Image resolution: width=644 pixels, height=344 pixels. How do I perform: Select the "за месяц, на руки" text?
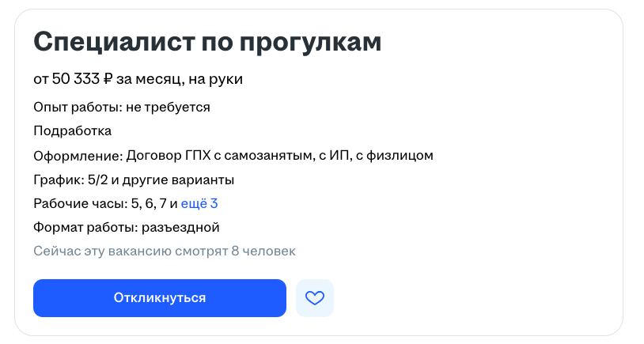[180, 79]
